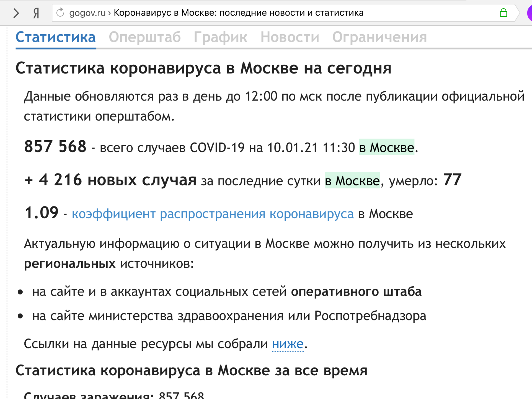Open the Yandex home button

pos(36,13)
